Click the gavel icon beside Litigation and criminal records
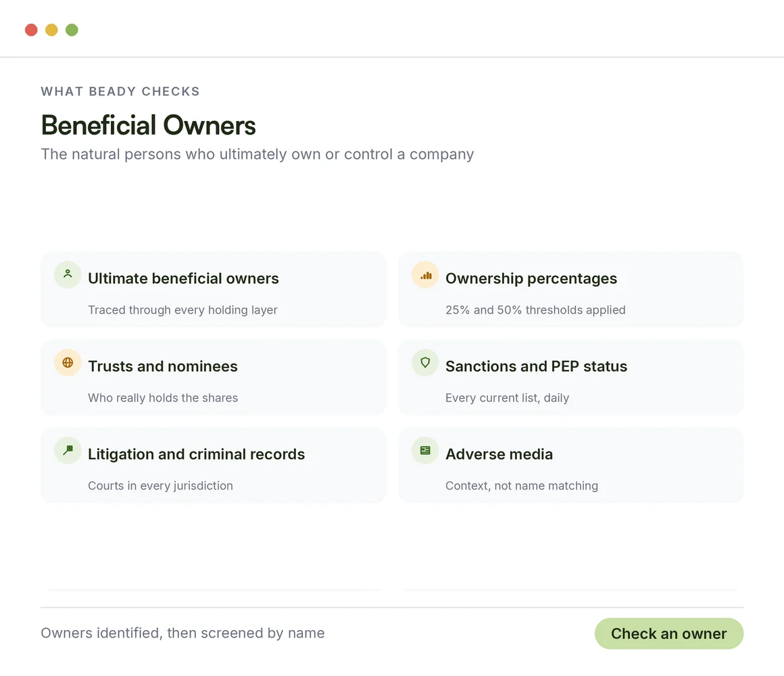 pyautogui.click(x=68, y=450)
